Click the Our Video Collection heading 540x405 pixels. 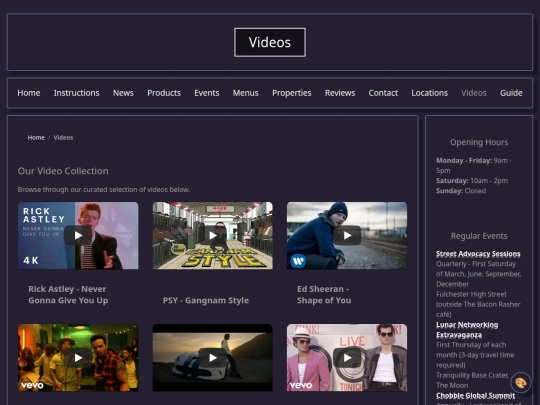63,171
